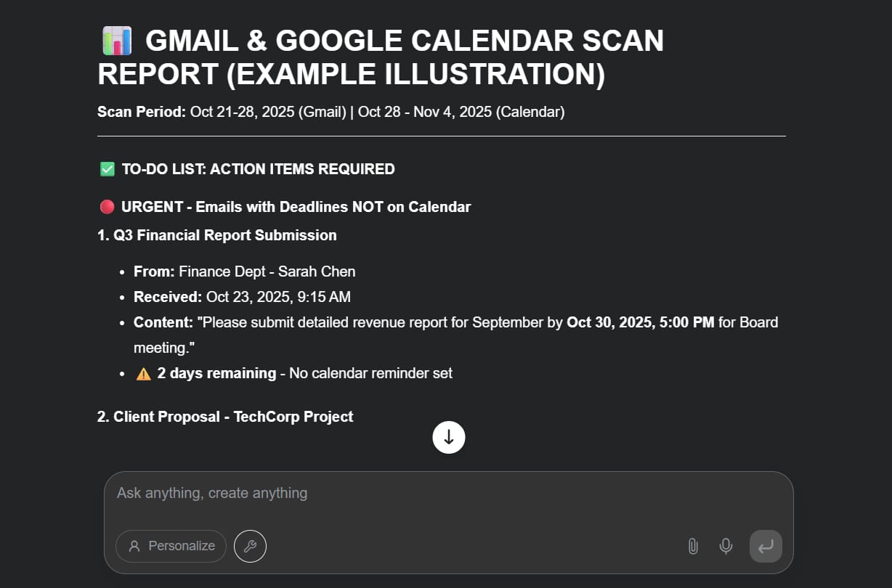Attach a file with the paperclip icon
Screen dimensions: 892x588
[x=693, y=546]
